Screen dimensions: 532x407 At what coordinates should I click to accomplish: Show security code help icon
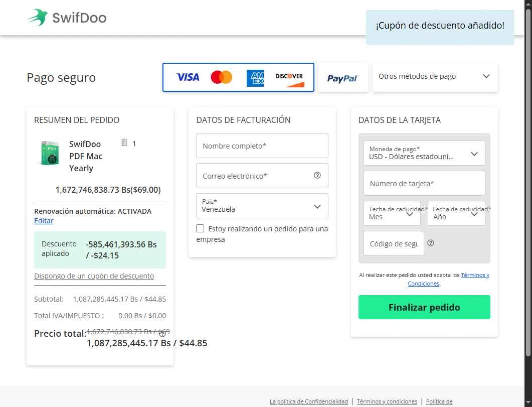pyautogui.click(x=431, y=243)
